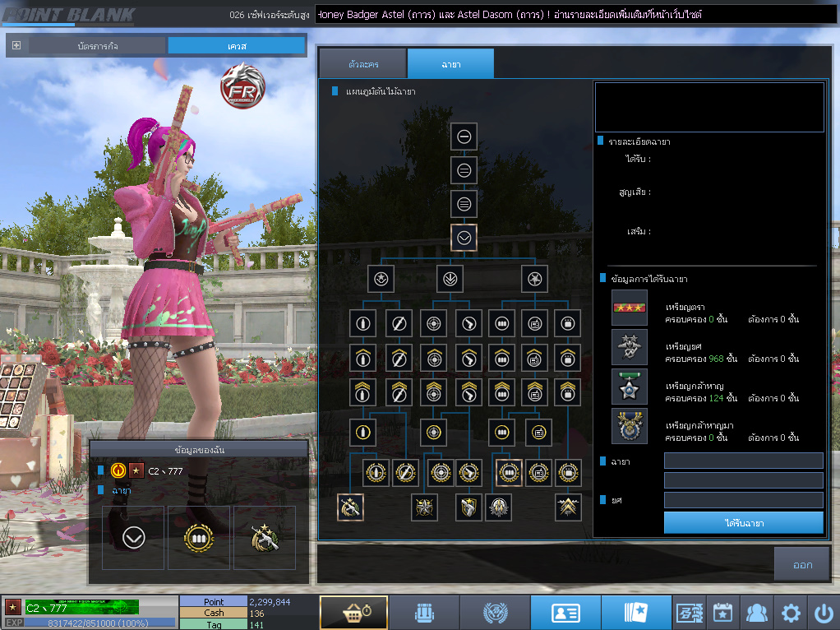Select the crossed rifles title at tree bottom-left

[351, 507]
